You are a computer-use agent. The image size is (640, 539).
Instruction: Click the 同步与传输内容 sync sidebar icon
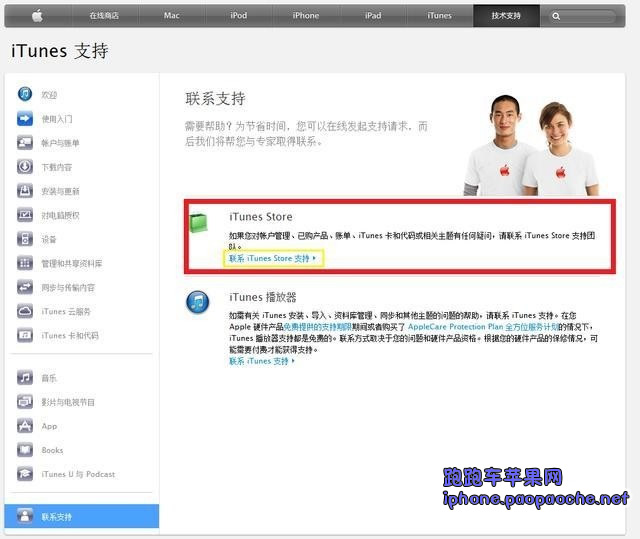(x=25, y=287)
